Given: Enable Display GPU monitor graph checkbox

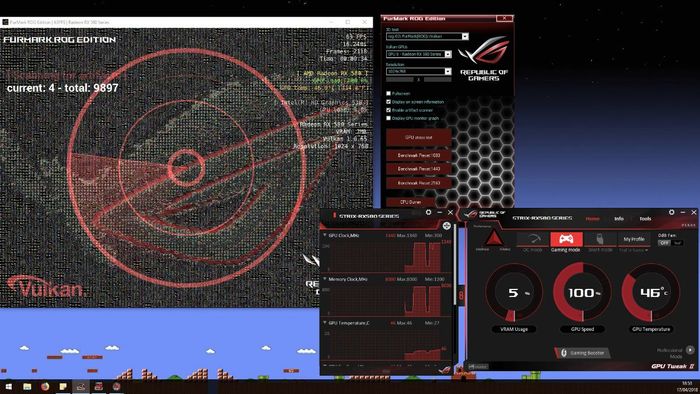Looking at the screenshot, I should click(x=388, y=118).
